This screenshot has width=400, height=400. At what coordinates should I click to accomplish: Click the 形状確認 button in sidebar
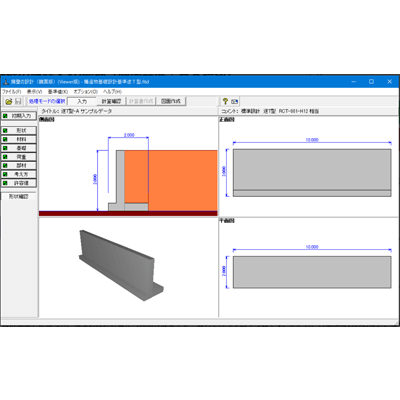[x=18, y=197]
